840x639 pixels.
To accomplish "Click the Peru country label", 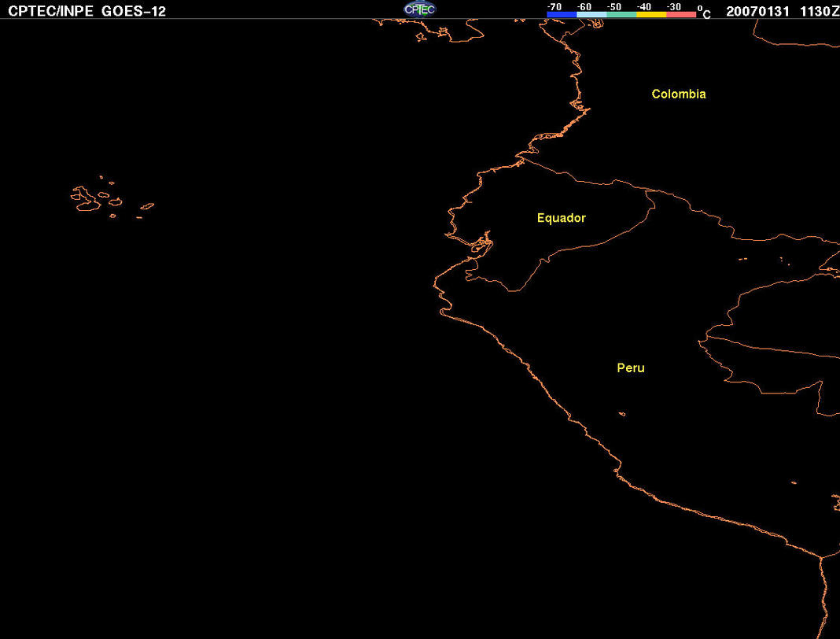I will [x=631, y=368].
